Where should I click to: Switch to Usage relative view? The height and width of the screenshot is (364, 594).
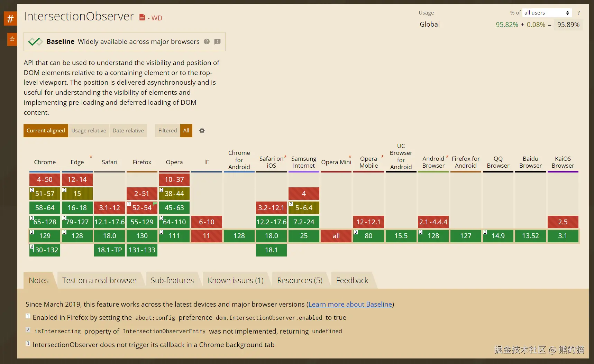(89, 131)
